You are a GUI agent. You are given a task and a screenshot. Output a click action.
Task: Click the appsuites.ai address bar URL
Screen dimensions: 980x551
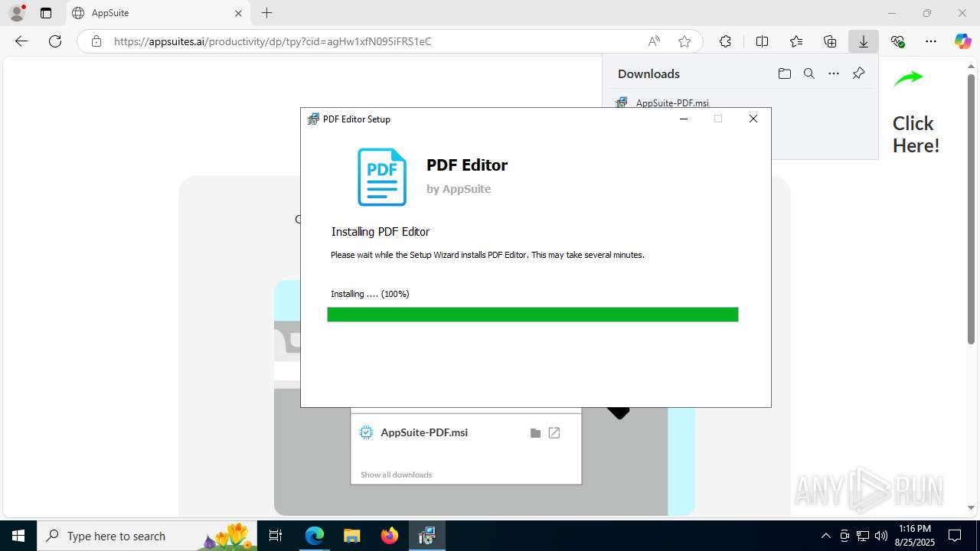point(273,41)
